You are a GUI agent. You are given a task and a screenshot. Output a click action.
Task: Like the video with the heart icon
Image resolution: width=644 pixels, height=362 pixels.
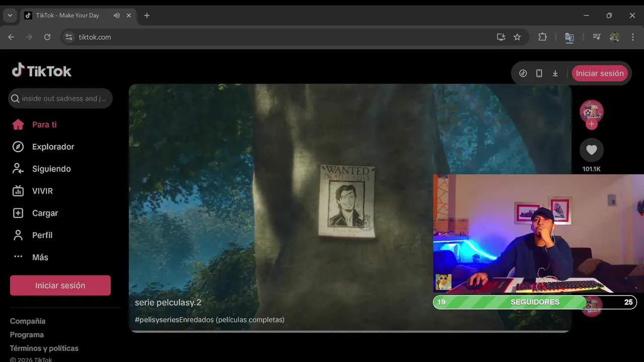[592, 150]
